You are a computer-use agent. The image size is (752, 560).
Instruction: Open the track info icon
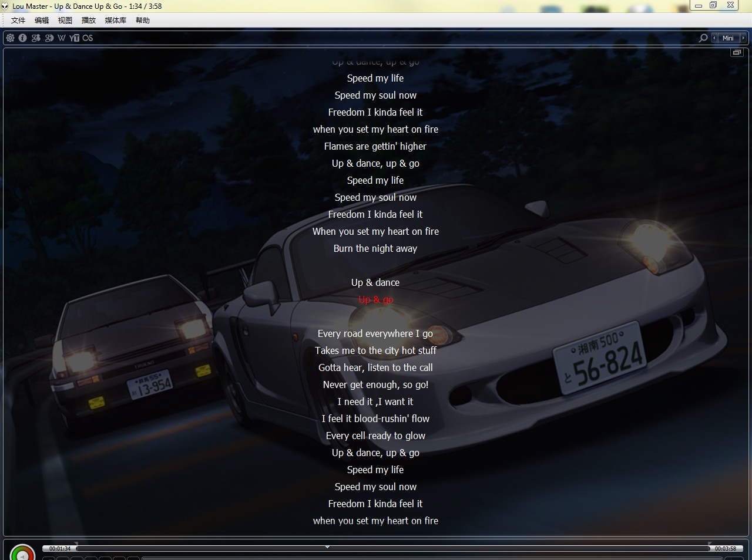point(23,38)
